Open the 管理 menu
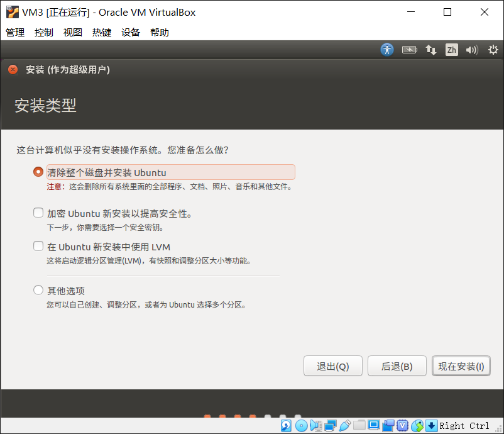This screenshot has width=504, height=434. [x=15, y=33]
